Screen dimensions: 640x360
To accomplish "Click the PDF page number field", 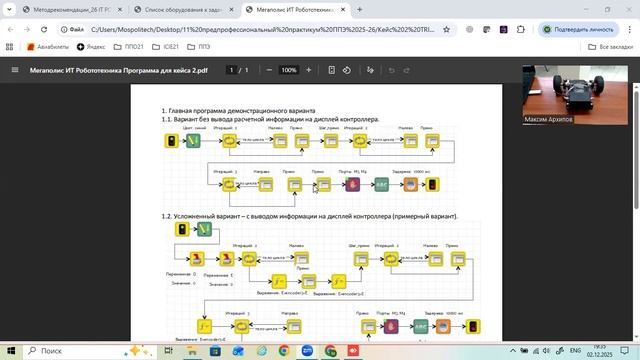I will pos(231,70).
